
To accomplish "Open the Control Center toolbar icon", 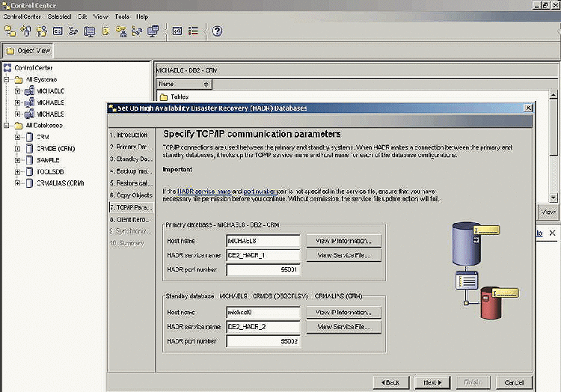I will (x=10, y=31).
